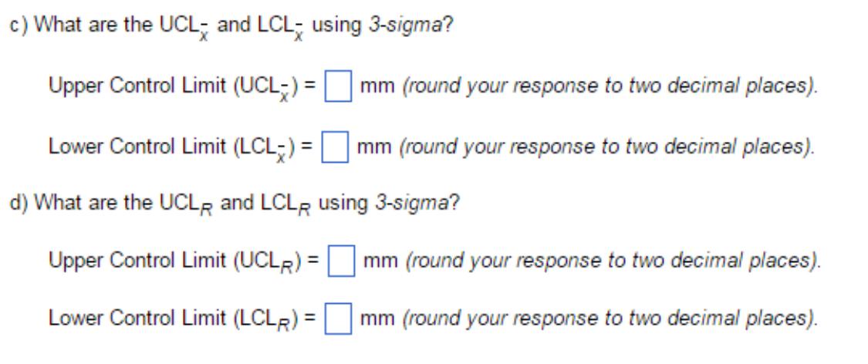
Task: Click the UCL x-bar answer input box
Action: 338,89
